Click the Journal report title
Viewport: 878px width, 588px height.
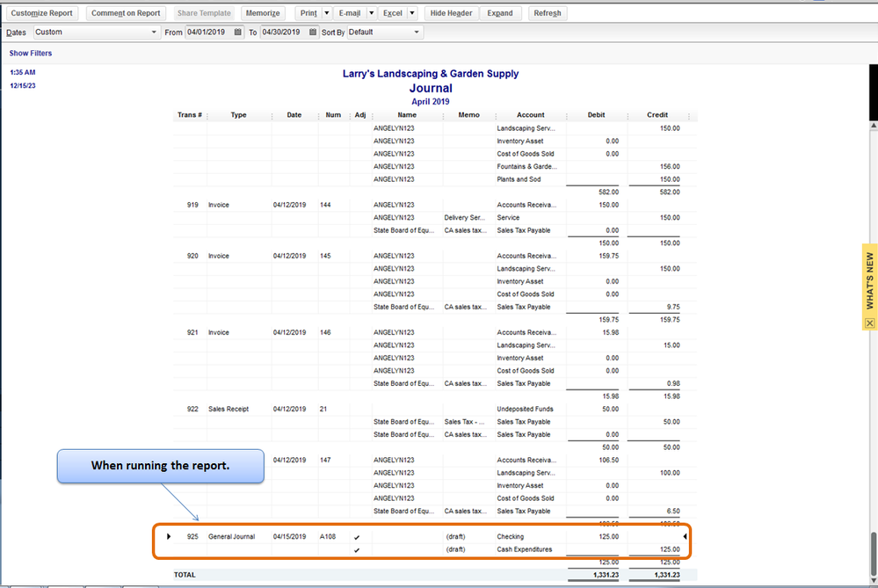tap(431, 88)
